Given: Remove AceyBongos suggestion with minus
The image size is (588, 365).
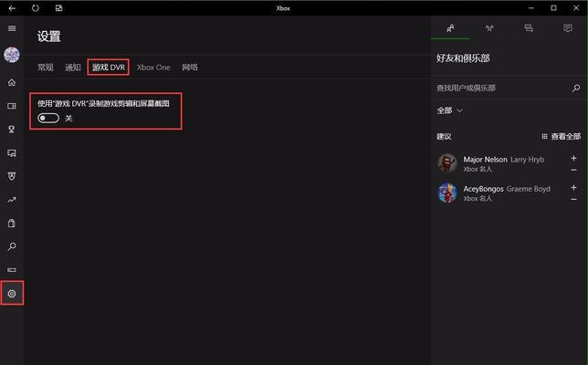Looking at the screenshot, I should pos(573,199).
